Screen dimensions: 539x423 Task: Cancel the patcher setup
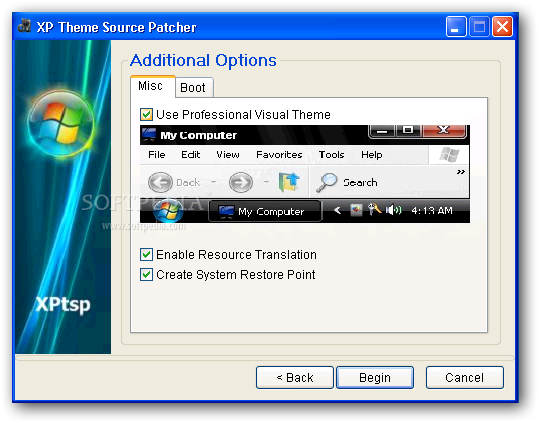464,378
